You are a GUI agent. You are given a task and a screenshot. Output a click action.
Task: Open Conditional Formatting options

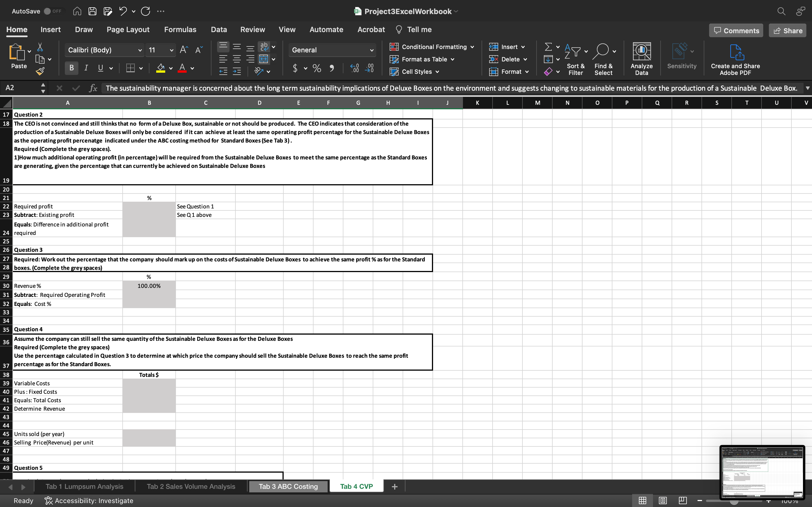pyautogui.click(x=431, y=46)
